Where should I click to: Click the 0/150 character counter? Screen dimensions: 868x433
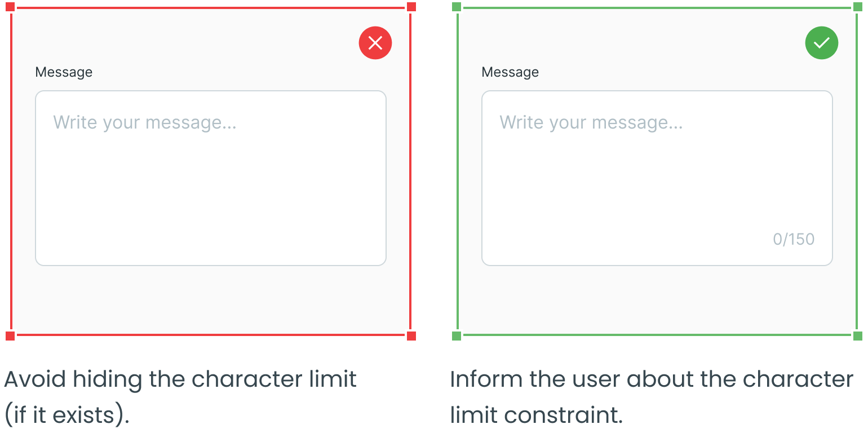tap(794, 239)
